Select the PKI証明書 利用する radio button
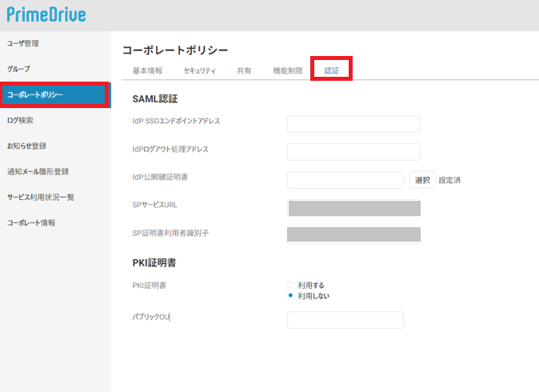This screenshot has width=539, height=392. pyautogui.click(x=291, y=285)
